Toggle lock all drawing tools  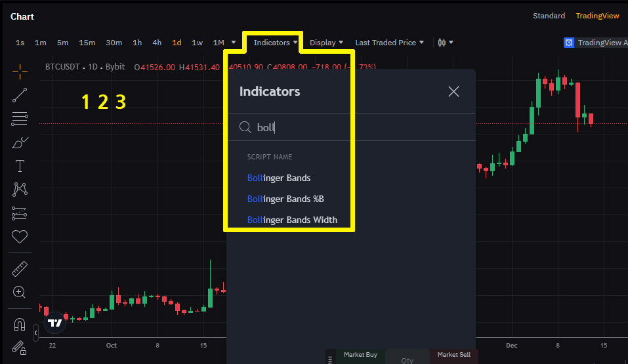point(20,348)
